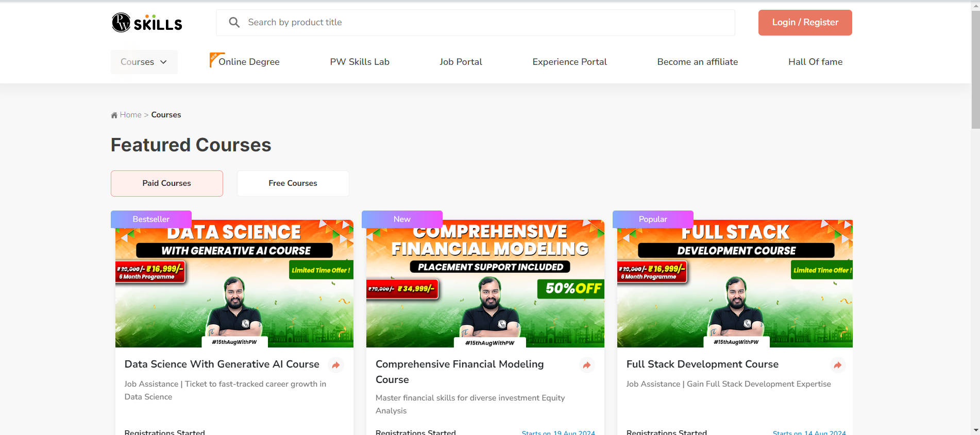Screen dimensions: 980x435
Task: Click the New badge on Financial Modeling card
Action: point(402,219)
